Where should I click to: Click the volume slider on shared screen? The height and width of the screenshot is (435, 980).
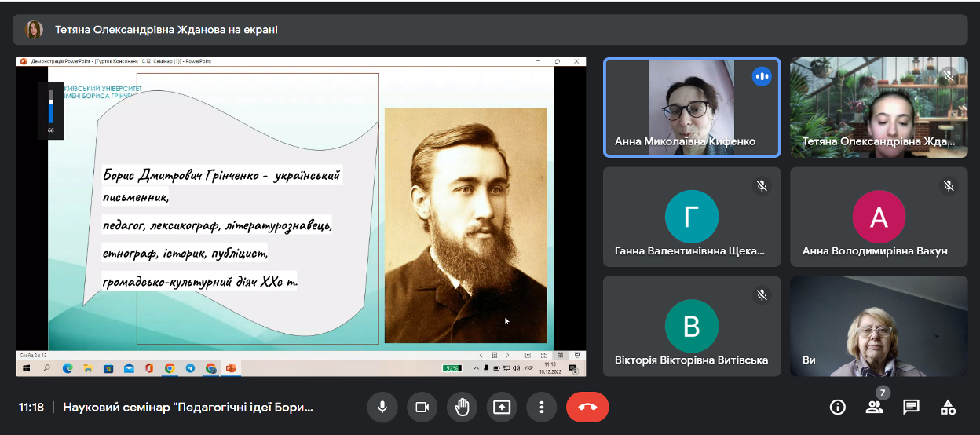[x=51, y=108]
